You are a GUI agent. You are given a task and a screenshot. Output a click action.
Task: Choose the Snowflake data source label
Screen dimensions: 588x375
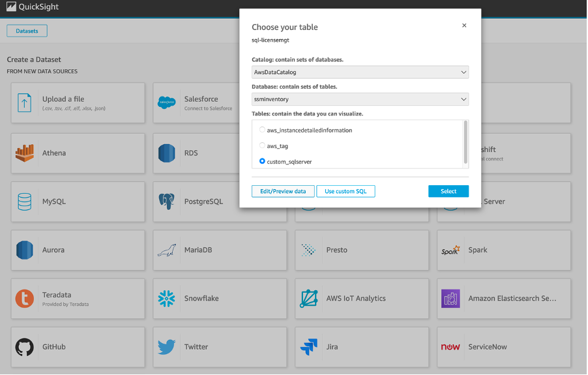point(201,299)
